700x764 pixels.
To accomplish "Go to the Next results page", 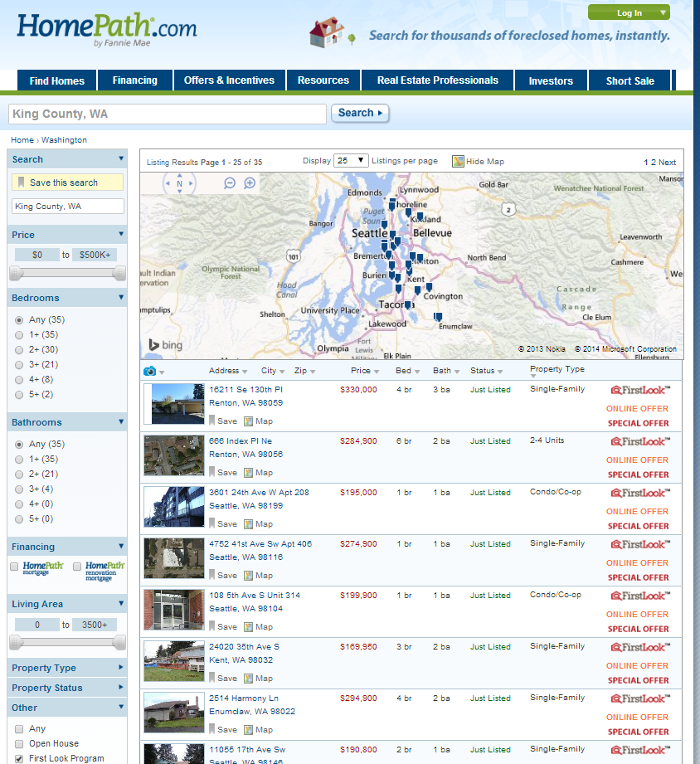I will click(668, 163).
